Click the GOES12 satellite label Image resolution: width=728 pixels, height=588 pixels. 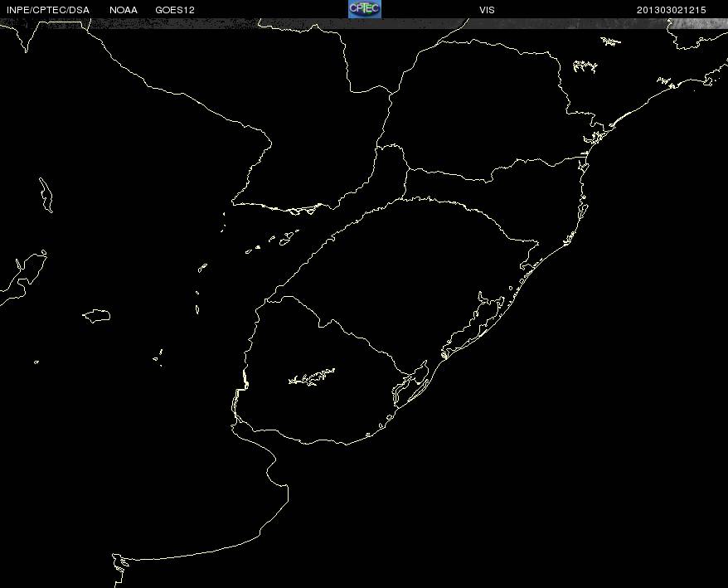pyautogui.click(x=175, y=10)
